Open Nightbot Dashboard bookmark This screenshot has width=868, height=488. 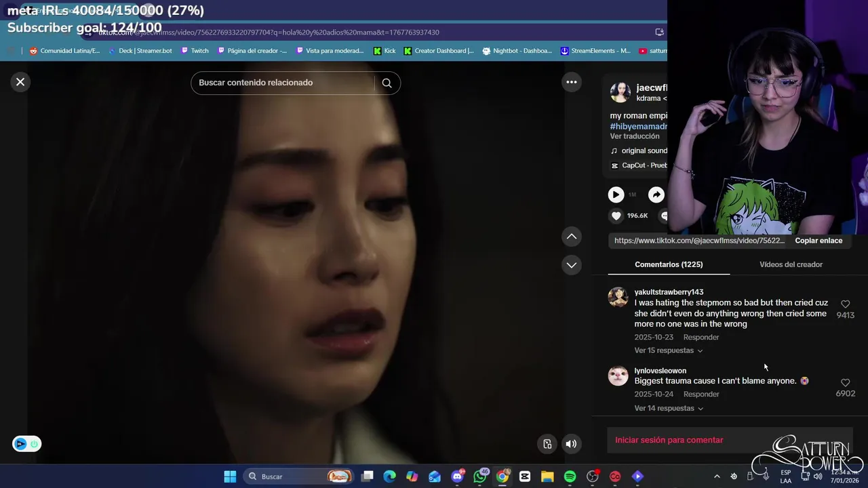coord(518,51)
